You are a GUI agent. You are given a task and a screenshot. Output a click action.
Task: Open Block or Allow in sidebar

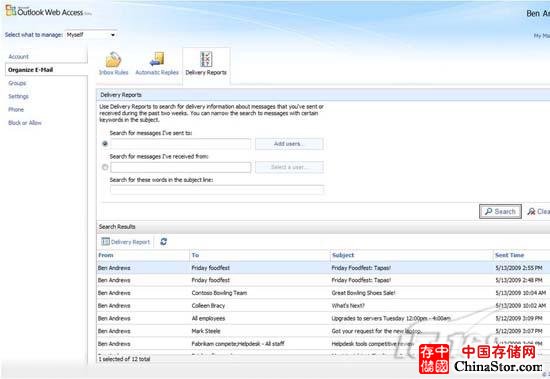25,122
